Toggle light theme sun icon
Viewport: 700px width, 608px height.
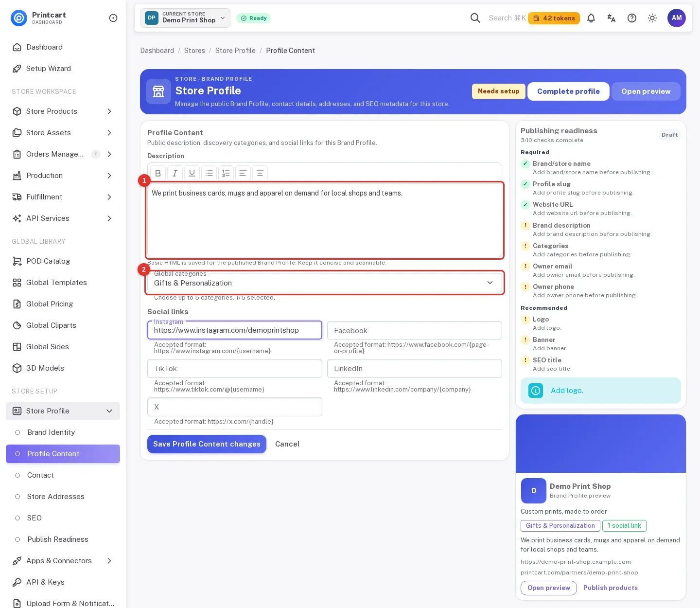(x=652, y=18)
